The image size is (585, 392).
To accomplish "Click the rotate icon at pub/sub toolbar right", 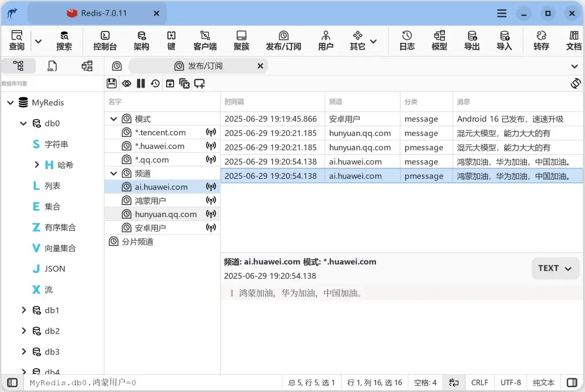I will click(576, 83).
